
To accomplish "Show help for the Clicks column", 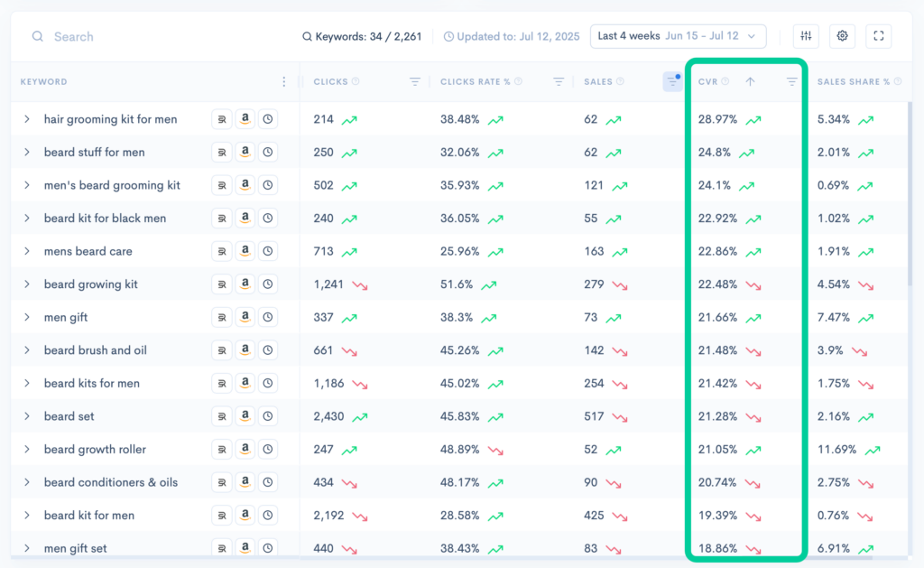I will click(x=356, y=81).
